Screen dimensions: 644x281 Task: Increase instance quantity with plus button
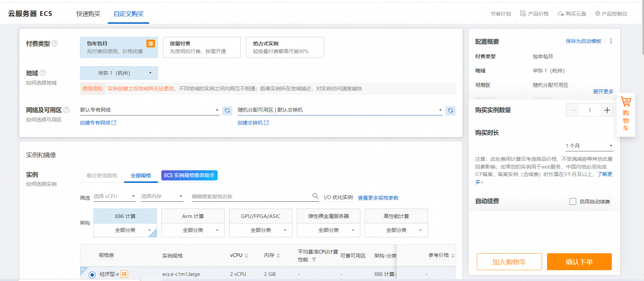coord(607,110)
